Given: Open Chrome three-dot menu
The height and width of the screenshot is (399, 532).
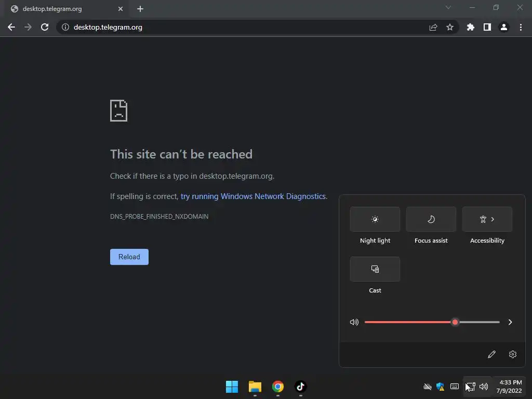Looking at the screenshot, I should pos(521,27).
